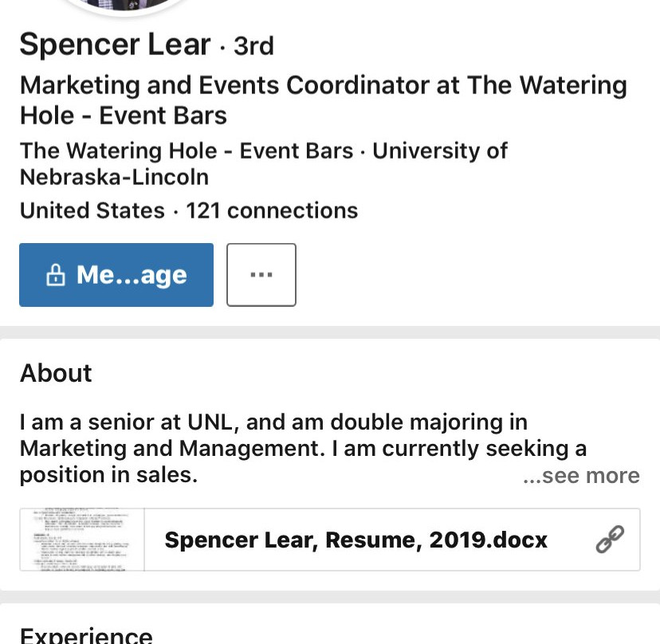
Task: Select the Spencer Lear profile name
Action: tap(115, 44)
